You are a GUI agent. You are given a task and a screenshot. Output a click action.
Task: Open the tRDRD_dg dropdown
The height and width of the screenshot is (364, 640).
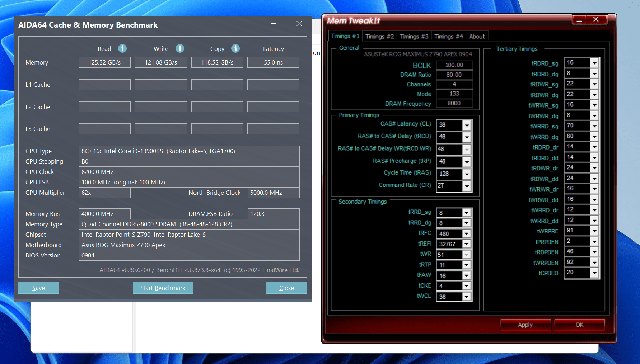594,74
